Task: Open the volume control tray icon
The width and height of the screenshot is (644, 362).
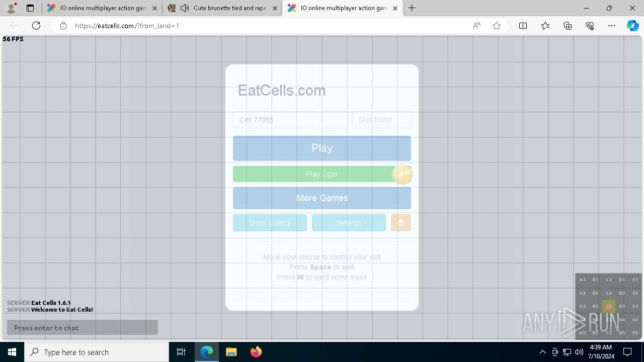Action: tap(579, 352)
